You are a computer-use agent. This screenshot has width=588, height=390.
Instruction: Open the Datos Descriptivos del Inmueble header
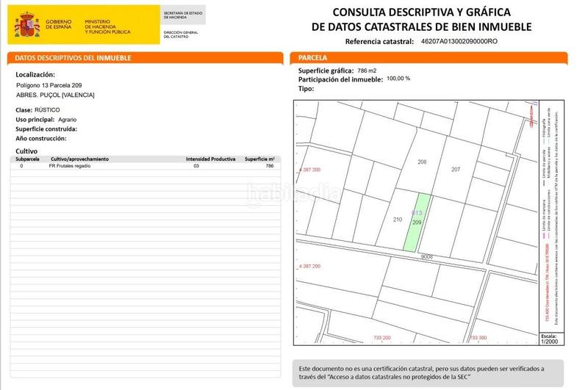tap(145, 58)
